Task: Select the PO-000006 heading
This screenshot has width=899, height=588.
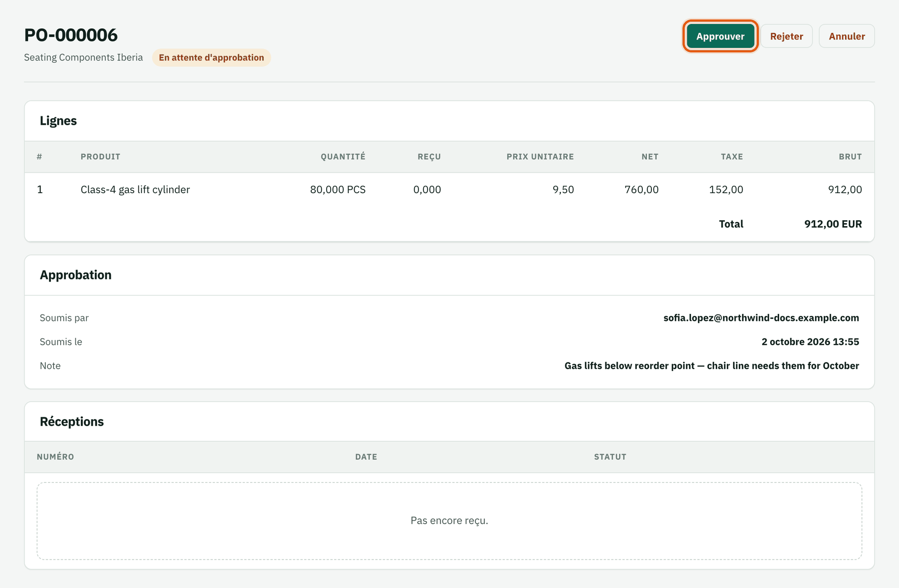Action: click(71, 35)
